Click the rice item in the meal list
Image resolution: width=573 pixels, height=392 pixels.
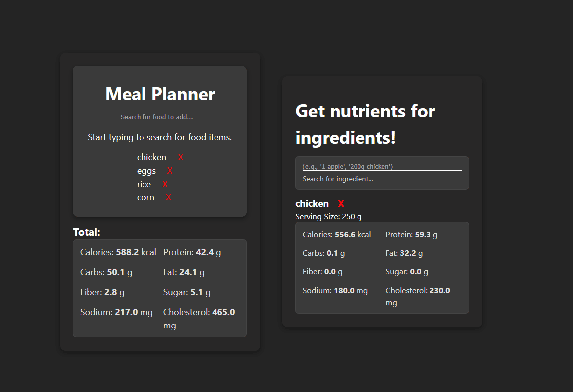pos(144,184)
